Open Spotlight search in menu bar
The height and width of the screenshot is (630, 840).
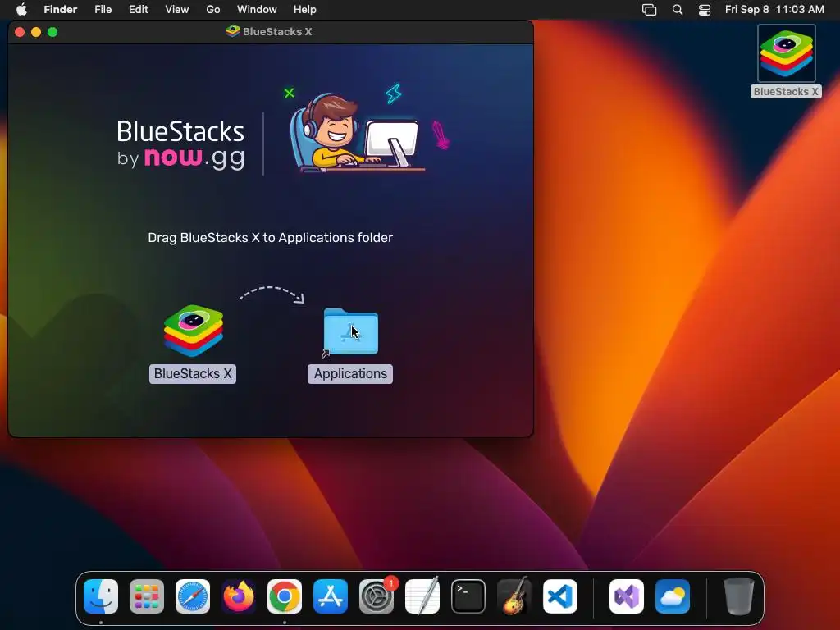coord(678,10)
